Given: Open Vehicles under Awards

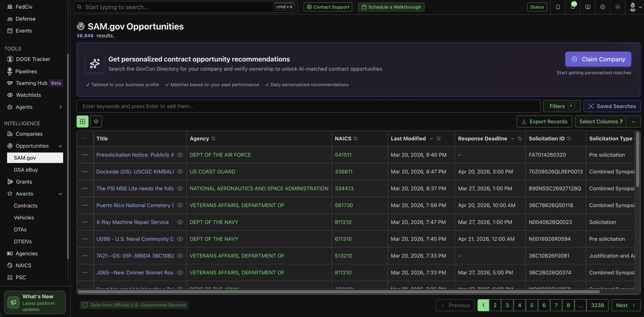Looking at the screenshot, I should coord(24,218).
